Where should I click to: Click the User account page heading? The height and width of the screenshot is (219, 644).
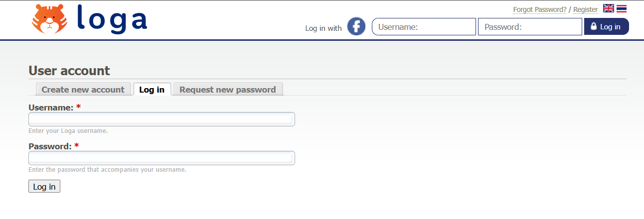tap(69, 71)
